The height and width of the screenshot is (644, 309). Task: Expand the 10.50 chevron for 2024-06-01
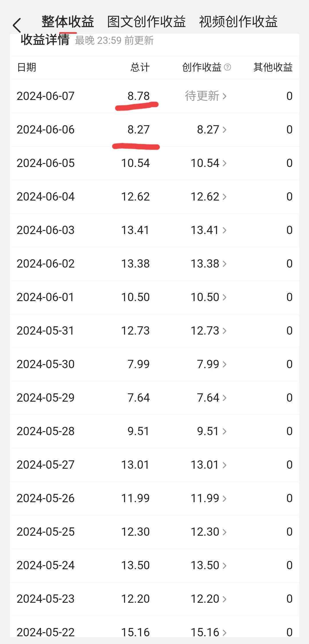(225, 297)
